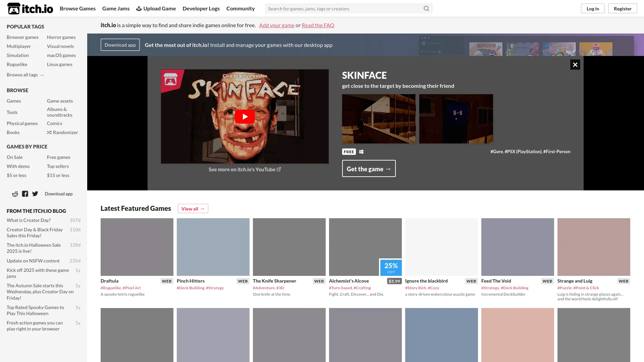
Task: Show Top sellers
Action: coord(58,166)
